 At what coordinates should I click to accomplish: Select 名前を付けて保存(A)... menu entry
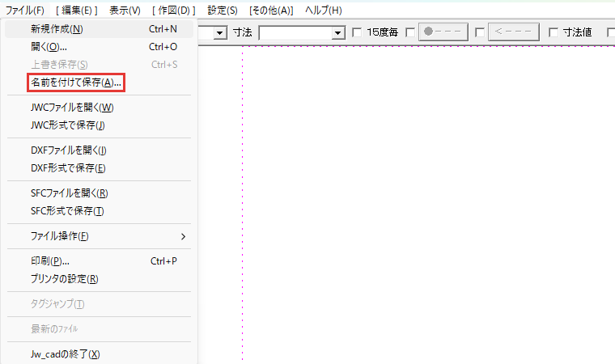(x=99, y=83)
